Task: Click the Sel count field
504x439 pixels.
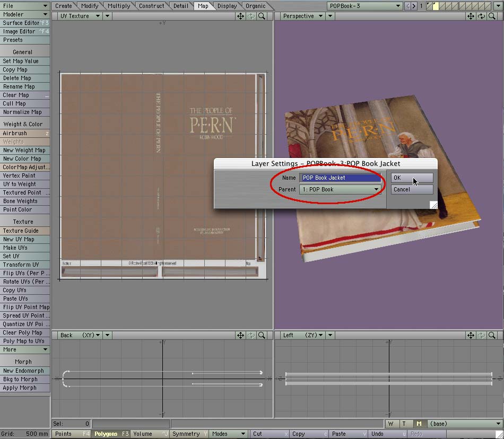Action: tap(72, 424)
